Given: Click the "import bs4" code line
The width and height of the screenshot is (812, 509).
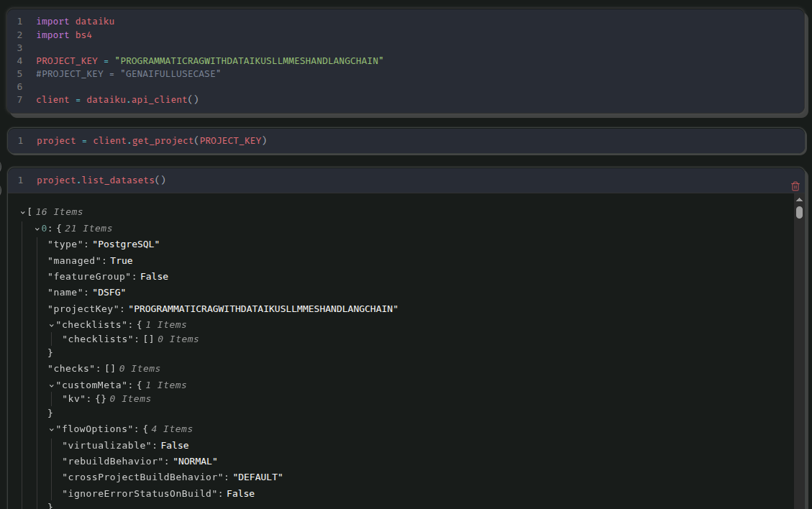Looking at the screenshot, I should point(64,35).
